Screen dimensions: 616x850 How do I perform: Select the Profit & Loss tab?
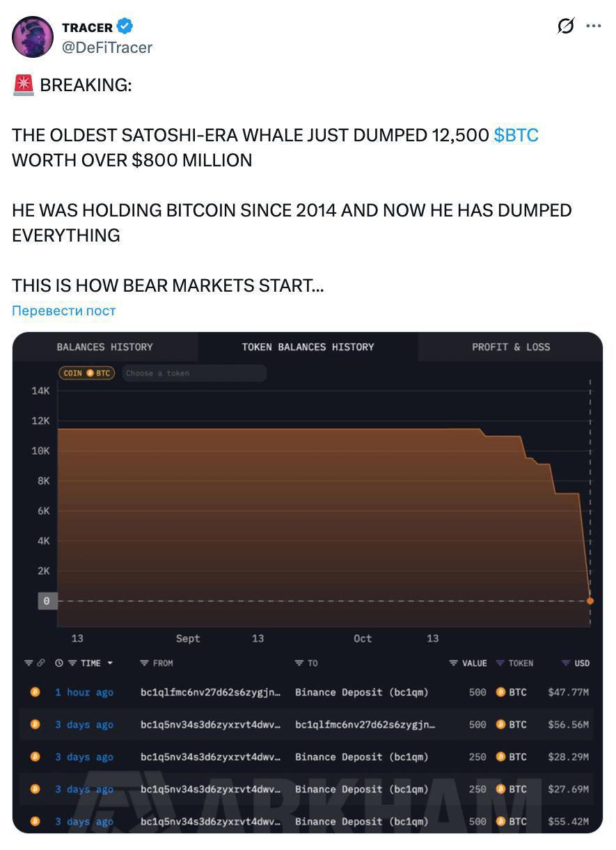(511, 347)
